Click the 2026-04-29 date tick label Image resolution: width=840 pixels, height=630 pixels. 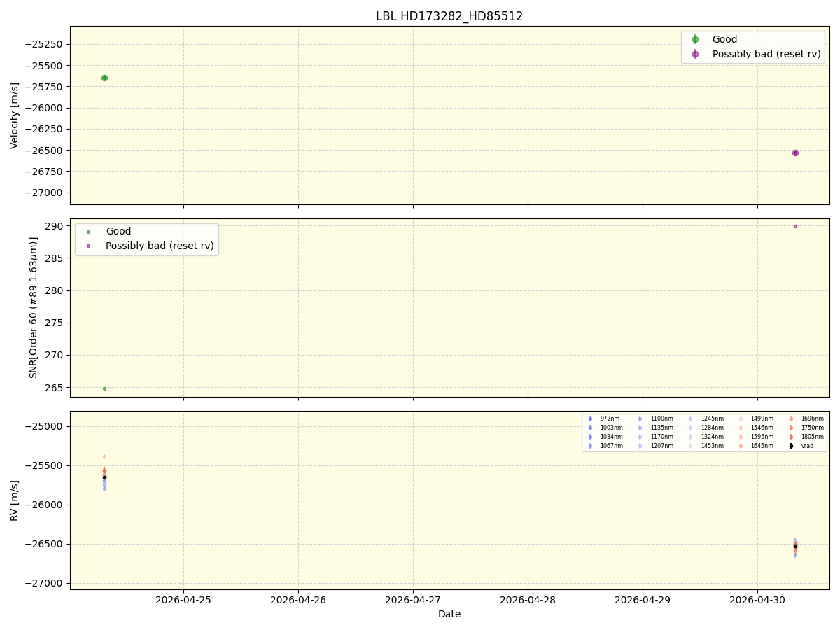(643, 600)
